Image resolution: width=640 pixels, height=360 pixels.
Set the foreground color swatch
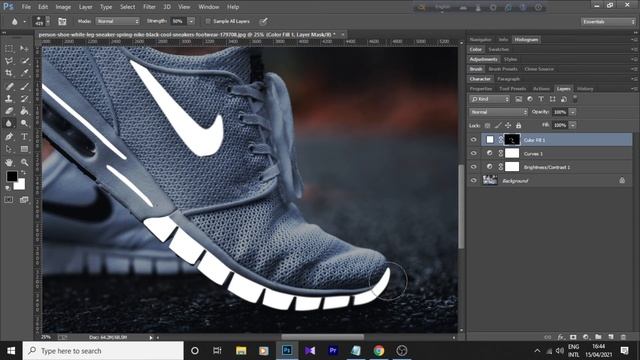click(11, 176)
